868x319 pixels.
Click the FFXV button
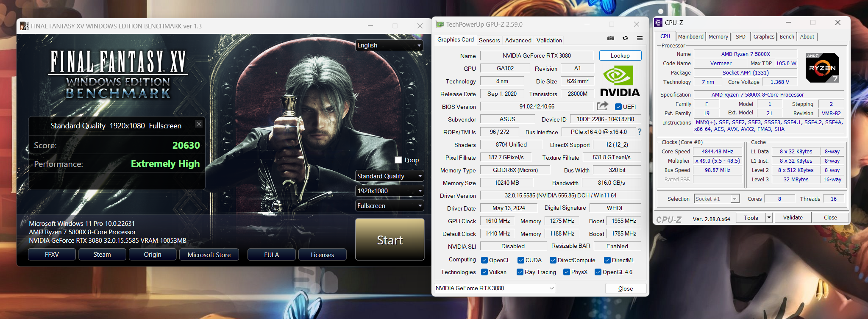[x=52, y=255]
